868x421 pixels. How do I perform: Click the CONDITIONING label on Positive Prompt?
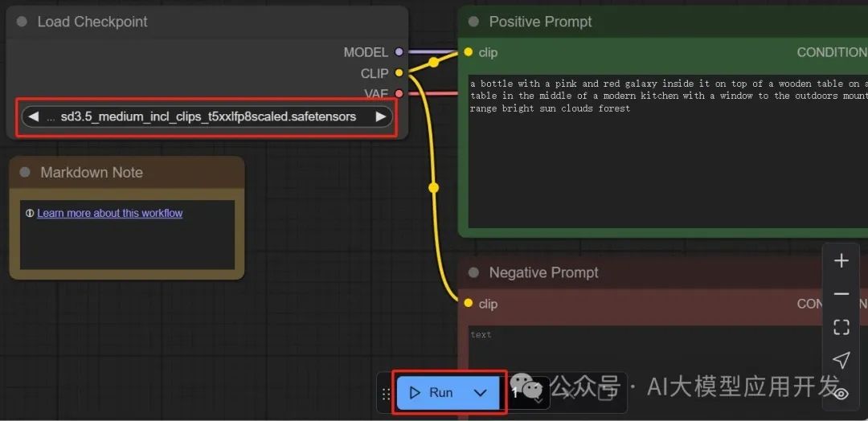click(x=832, y=52)
